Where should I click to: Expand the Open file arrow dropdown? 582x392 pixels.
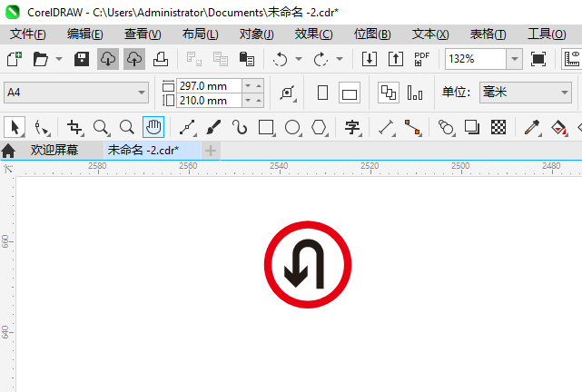(59, 59)
